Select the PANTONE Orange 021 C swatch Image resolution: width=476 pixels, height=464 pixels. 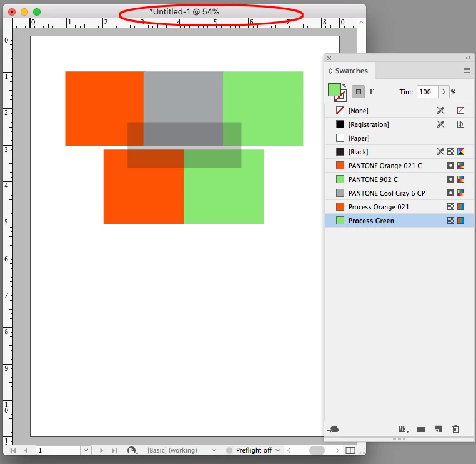(x=399, y=166)
